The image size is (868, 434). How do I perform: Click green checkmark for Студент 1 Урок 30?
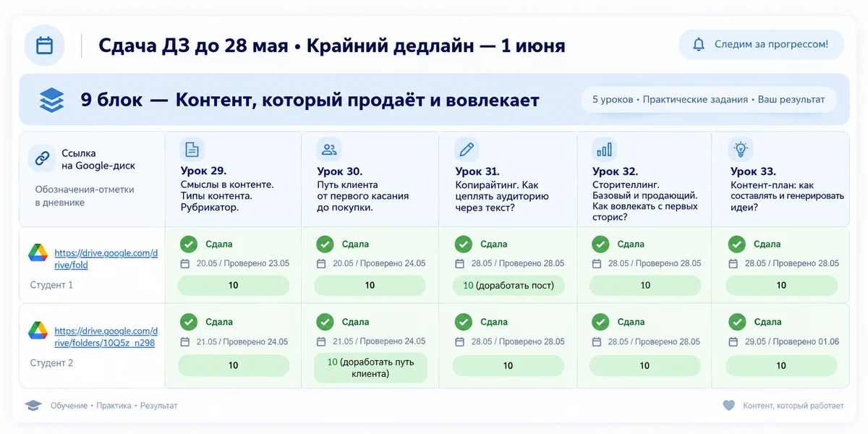click(x=325, y=244)
